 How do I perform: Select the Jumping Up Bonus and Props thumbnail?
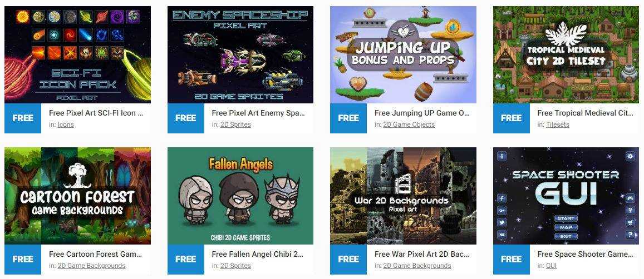[x=404, y=54]
